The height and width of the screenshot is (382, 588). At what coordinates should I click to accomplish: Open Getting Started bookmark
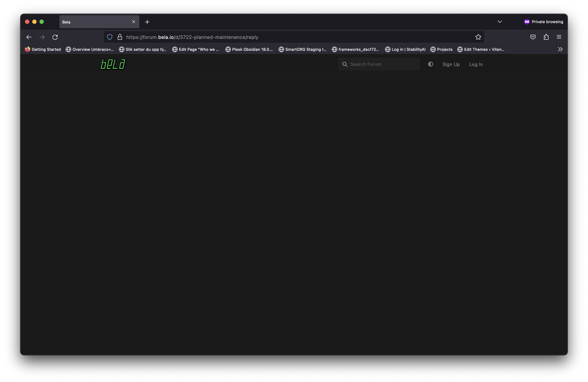pyautogui.click(x=43, y=49)
